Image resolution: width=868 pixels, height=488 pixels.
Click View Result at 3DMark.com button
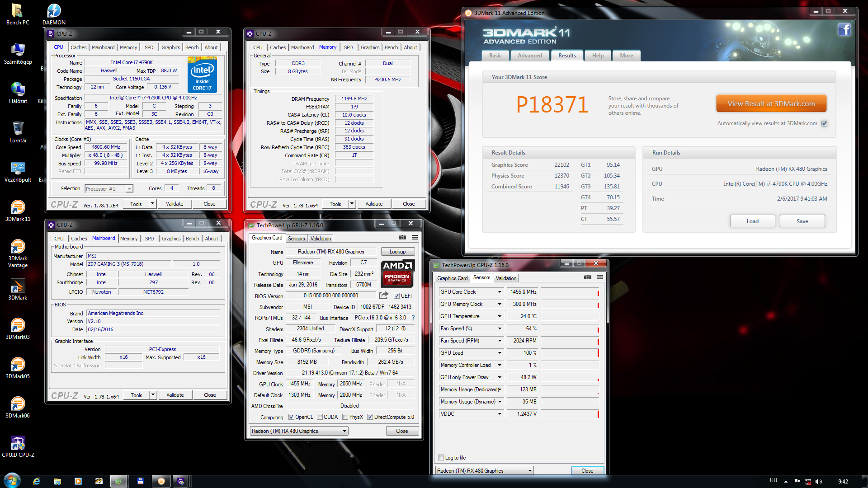tap(771, 104)
